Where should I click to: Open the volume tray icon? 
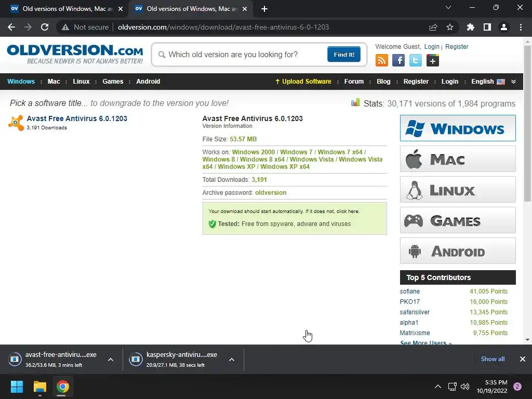click(x=465, y=387)
